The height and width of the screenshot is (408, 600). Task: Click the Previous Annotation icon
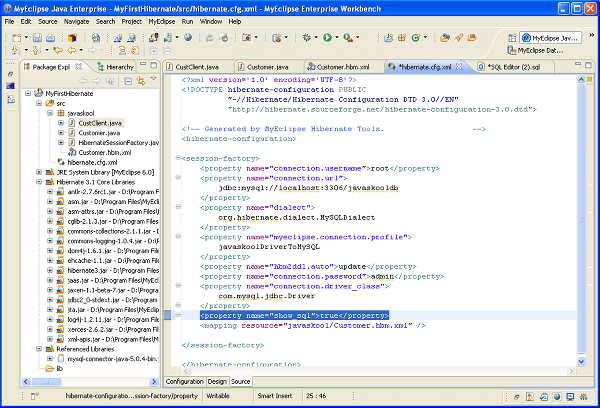point(36,50)
